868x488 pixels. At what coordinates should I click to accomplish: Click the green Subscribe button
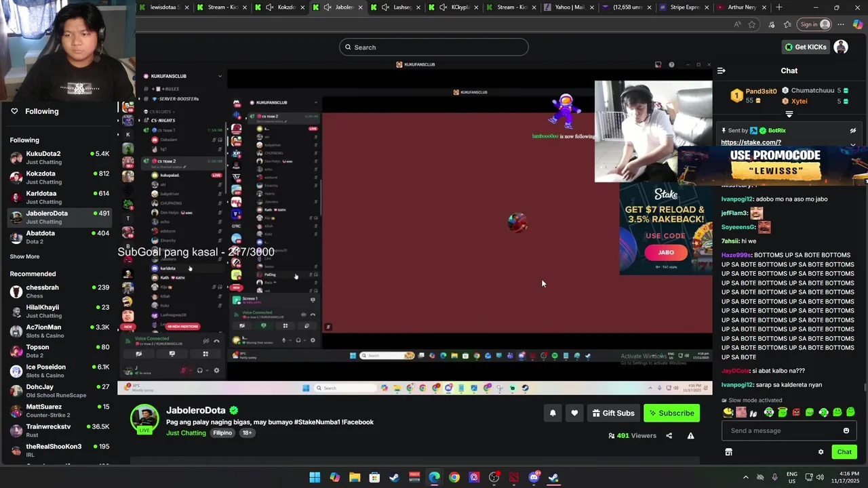click(671, 413)
